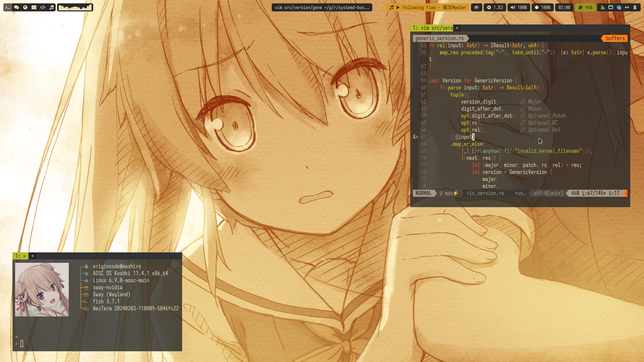Click the git branch 'mas' statusline segment
Viewport: 644px width, 362px height.
pos(449,193)
